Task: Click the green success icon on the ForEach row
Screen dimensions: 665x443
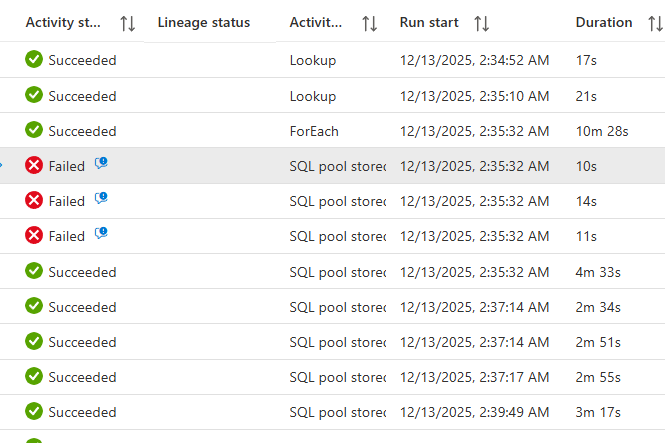Action: [34, 130]
